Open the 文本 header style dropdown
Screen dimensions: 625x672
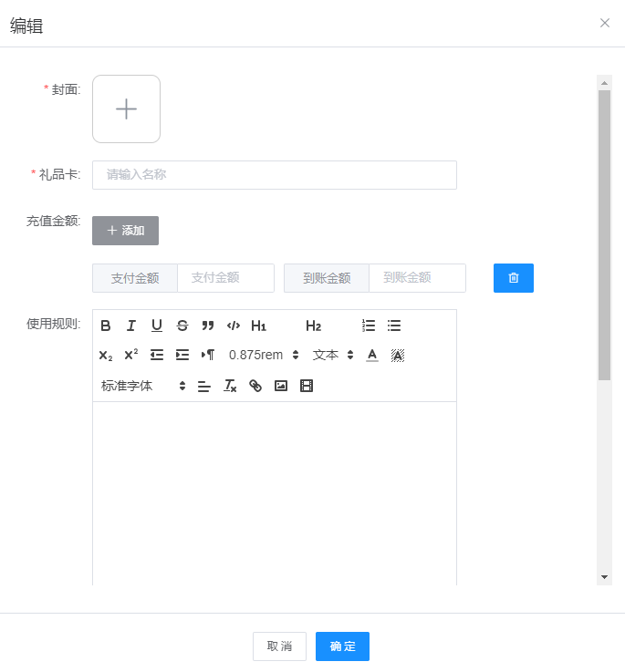pyautogui.click(x=333, y=355)
